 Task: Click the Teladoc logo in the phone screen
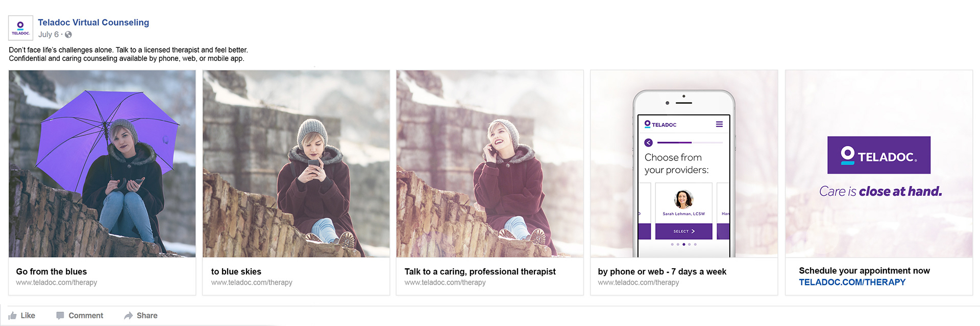point(660,124)
